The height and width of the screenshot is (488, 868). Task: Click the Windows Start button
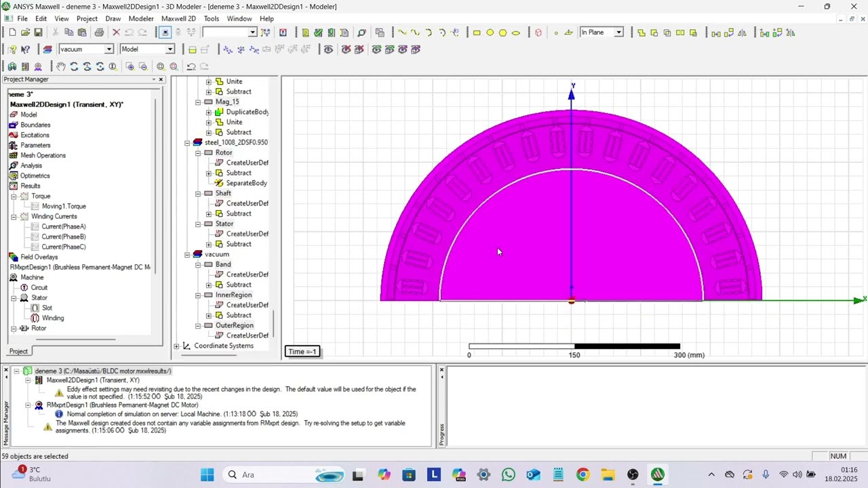point(208,474)
